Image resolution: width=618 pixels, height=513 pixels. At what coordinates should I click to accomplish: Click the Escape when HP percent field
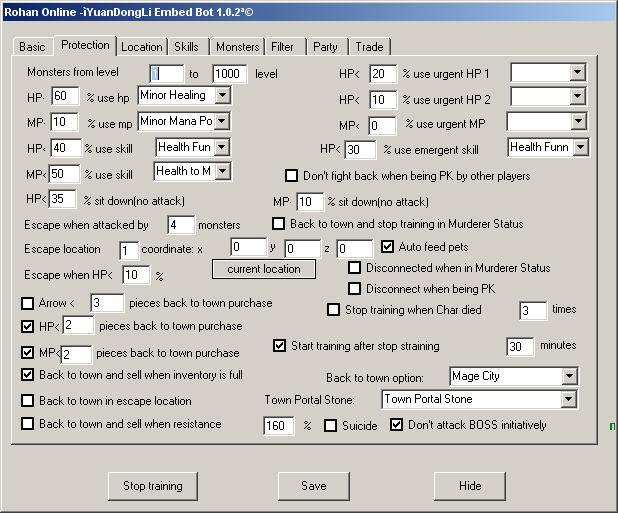(x=136, y=275)
